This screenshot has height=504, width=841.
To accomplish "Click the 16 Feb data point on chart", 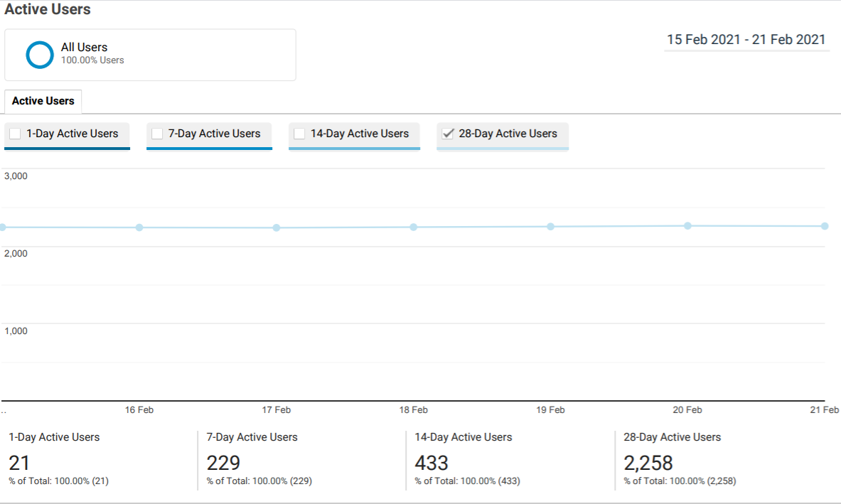I will [139, 227].
